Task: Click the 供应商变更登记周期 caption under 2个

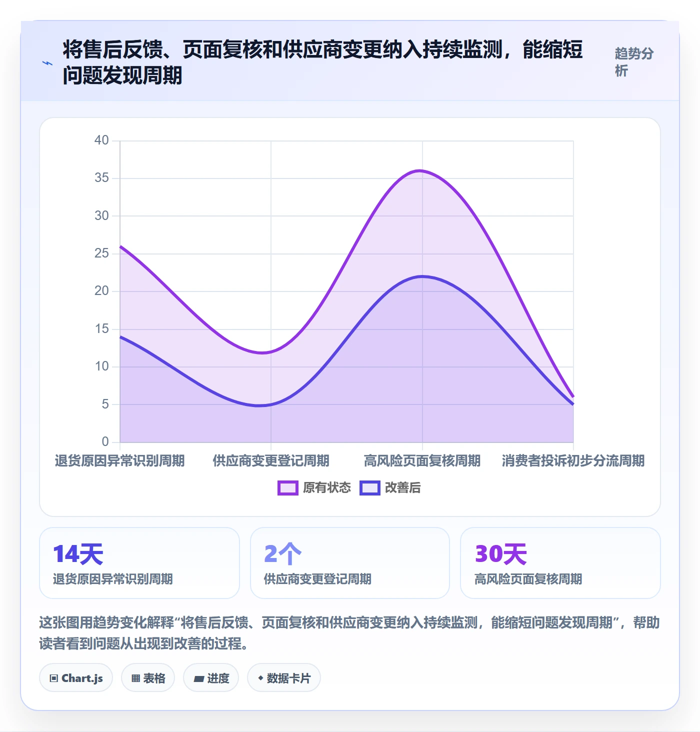Action: coord(317,579)
